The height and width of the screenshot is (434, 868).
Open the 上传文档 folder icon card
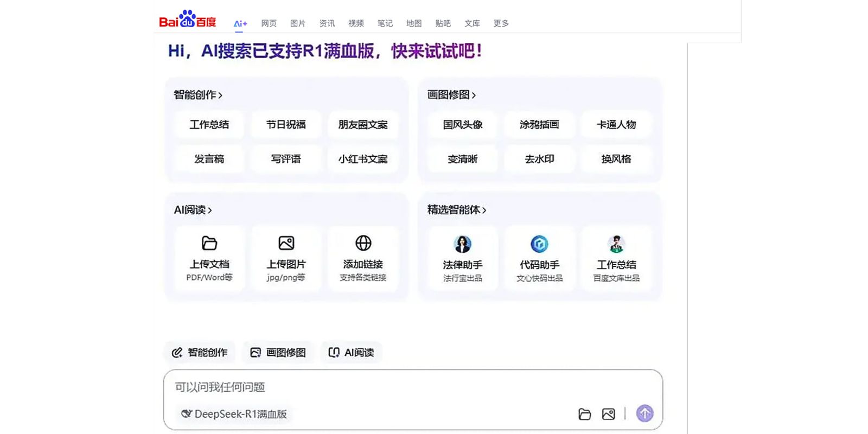coord(209,259)
